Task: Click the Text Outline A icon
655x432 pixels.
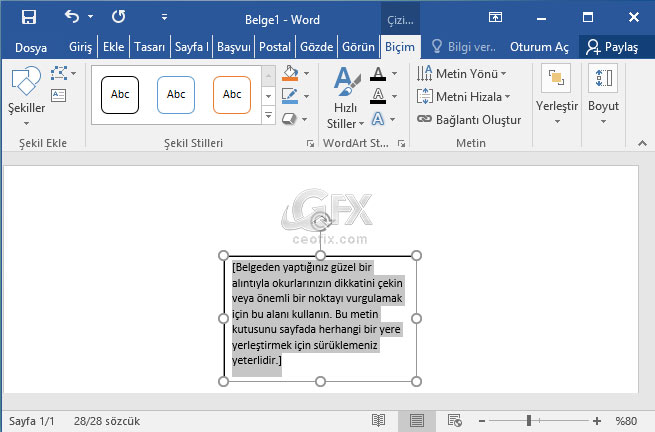Action: 378,96
